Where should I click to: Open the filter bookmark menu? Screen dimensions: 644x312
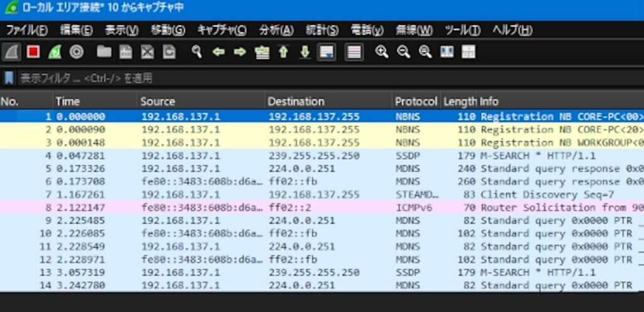point(9,79)
